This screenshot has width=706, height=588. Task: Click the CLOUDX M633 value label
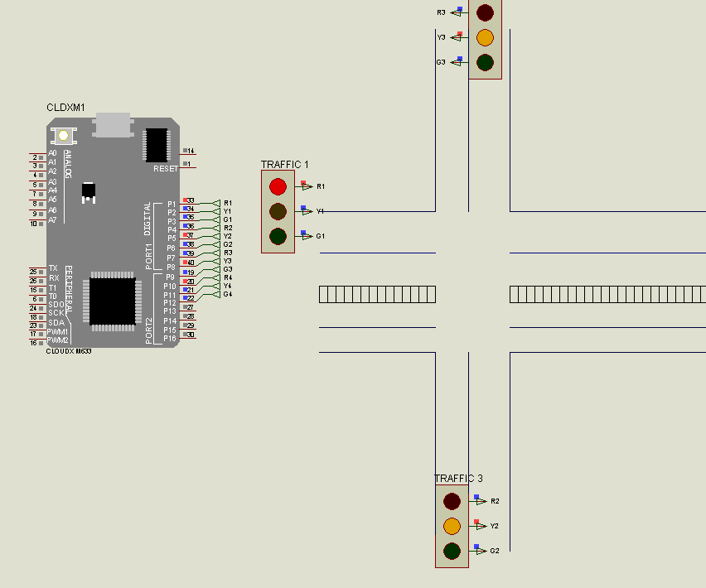coord(69,351)
